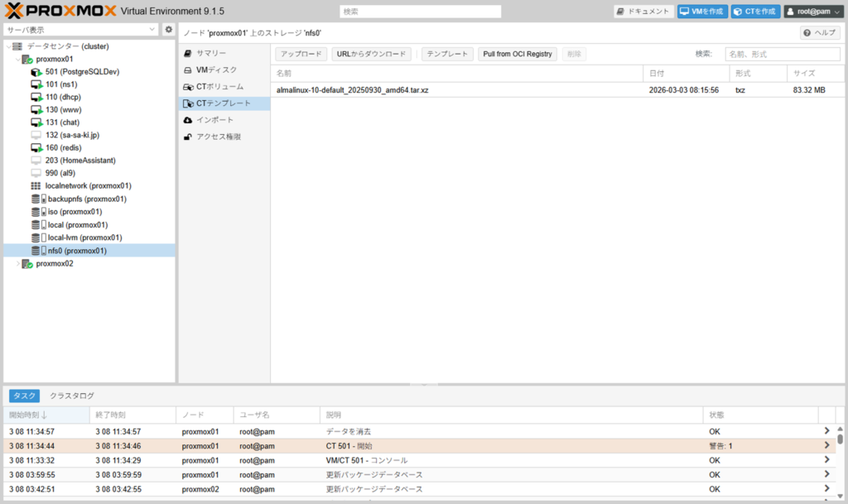Image resolution: width=848 pixels, height=504 pixels.
Task: Expand details arrow for CT 501 - 開始 task
Action: tap(826, 445)
